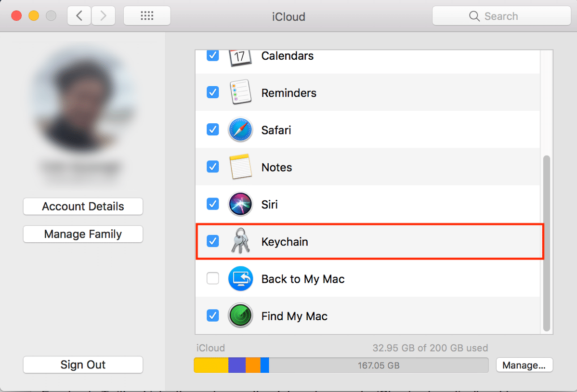Click the orange segment of storage bar

click(253, 365)
